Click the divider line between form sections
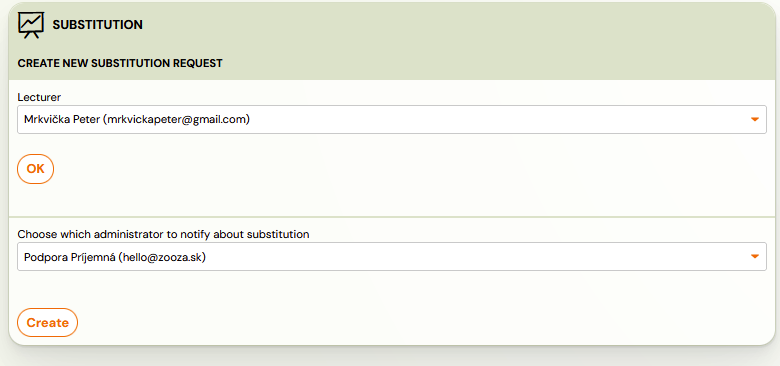 coord(391,217)
